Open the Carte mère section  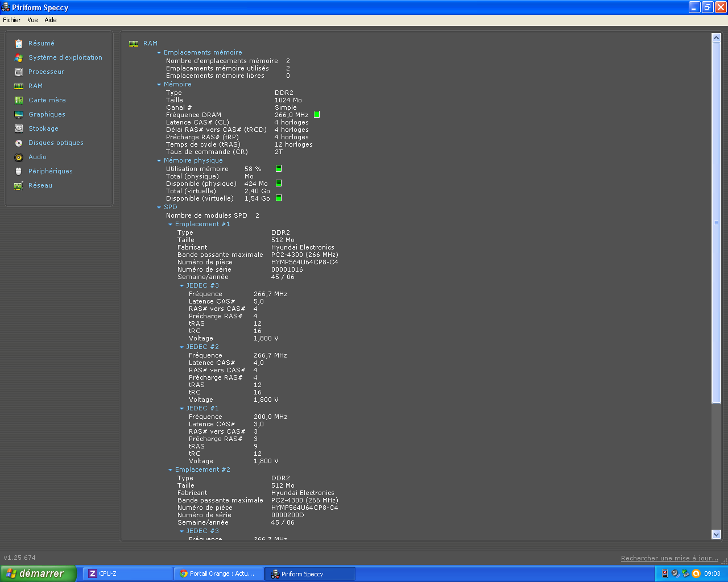tap(47, 100)
